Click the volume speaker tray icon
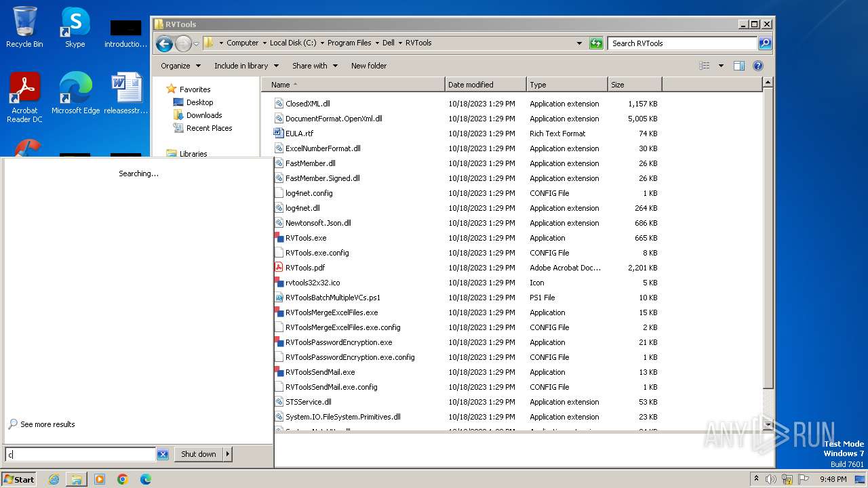This screenshot has width=868, height=488. tap(770, 479)
